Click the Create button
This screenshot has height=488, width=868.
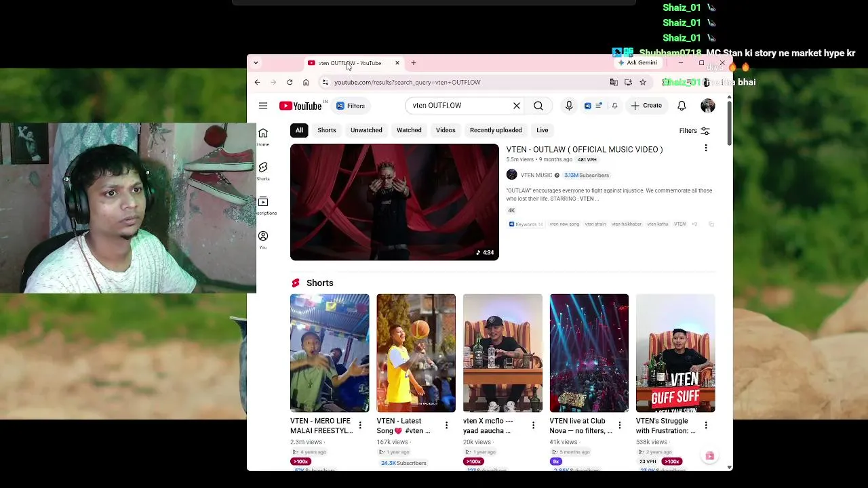coord(646,106)
